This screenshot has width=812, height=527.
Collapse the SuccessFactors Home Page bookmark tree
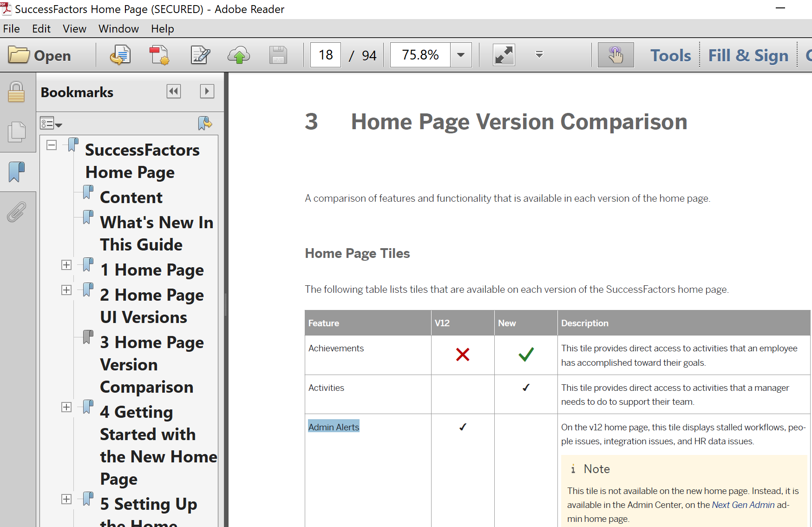pyautogui.click(x=52, y=145)
